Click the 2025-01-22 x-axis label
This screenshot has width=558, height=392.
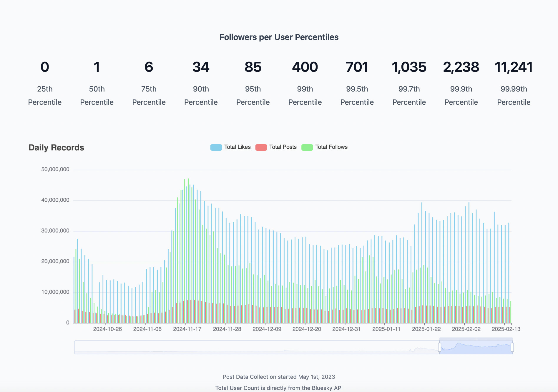[x=426, y=329]
